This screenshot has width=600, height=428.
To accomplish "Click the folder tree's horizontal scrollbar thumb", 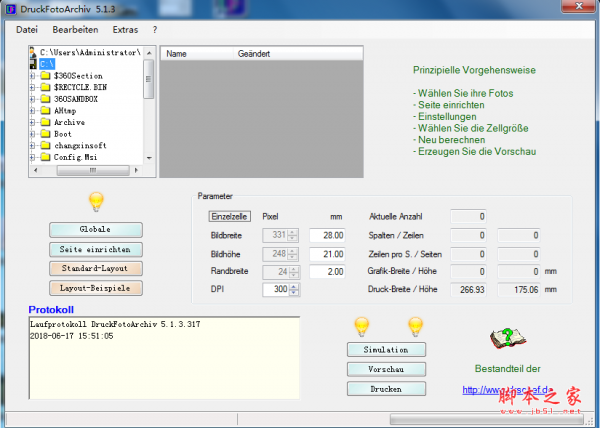I will click(93, 170).
